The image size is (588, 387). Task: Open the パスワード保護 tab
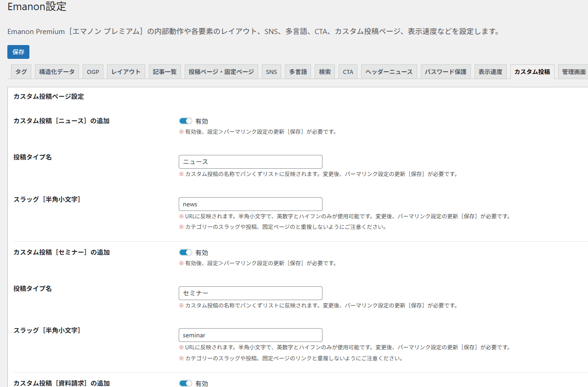click(x=446, y=71)
